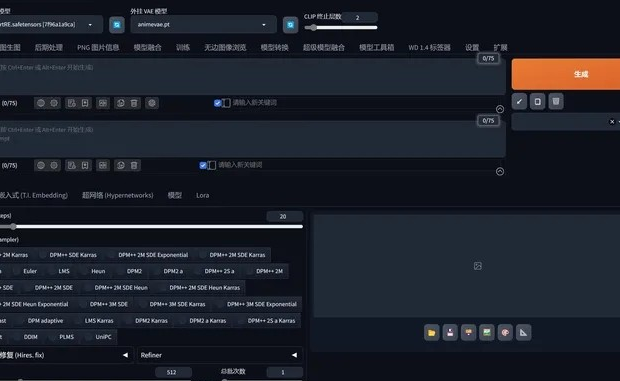
Task: Switch to the PNG 图片信息 tab
Action: 98,47
